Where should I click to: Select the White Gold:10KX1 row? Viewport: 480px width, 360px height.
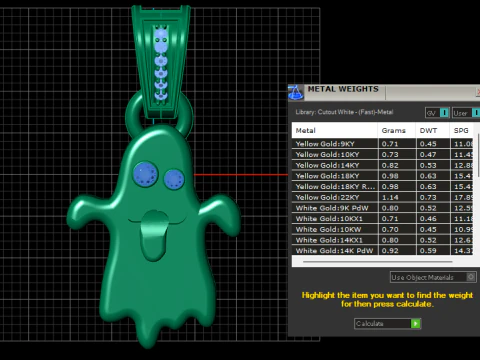(383, 218)
